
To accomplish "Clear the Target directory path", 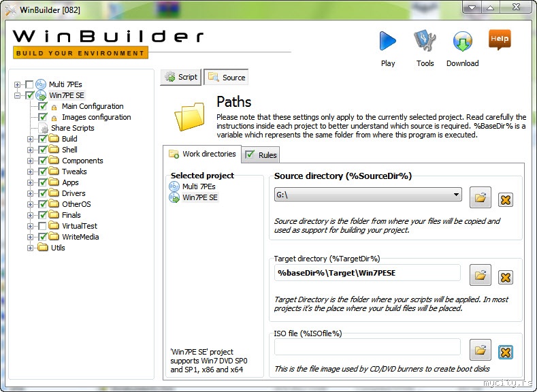I will click(506, 277).
